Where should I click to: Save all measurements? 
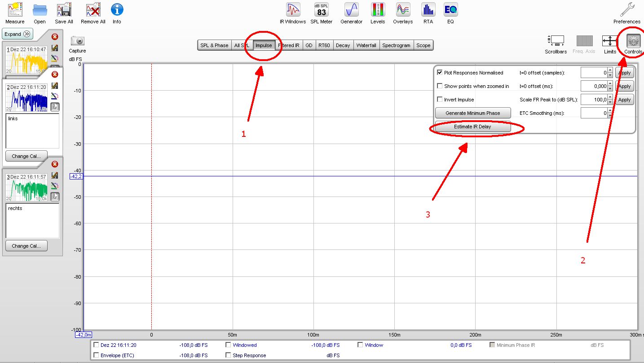tap(64, 13)
